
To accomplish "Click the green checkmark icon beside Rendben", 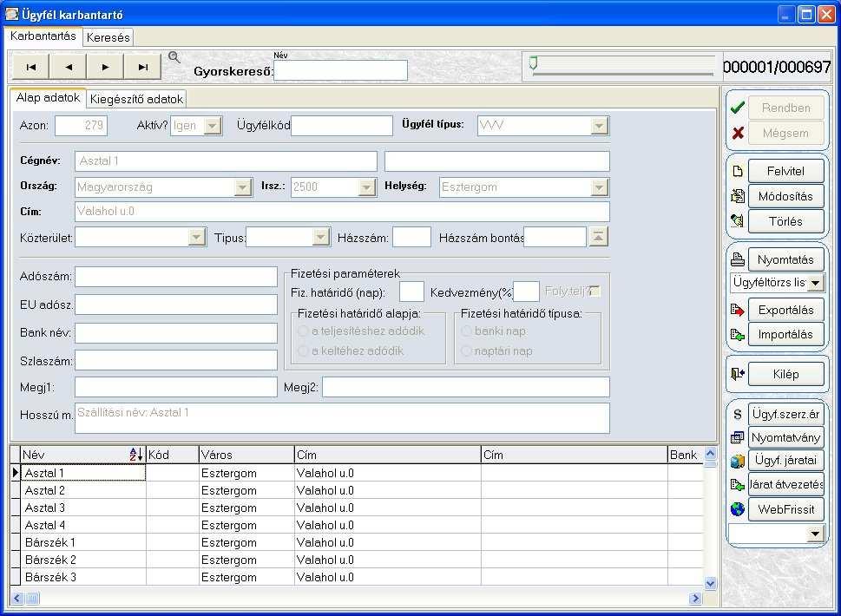I will click(x=738, y=108).
